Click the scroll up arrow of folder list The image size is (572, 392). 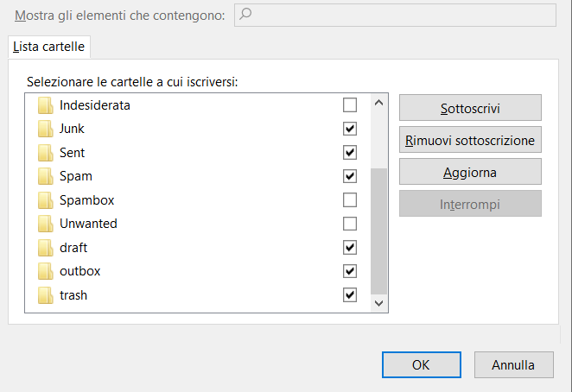(x=378, y=103)
